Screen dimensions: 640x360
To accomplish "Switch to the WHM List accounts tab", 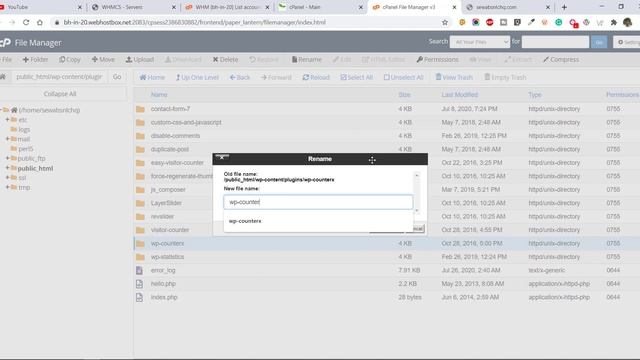I will point(227,7).
